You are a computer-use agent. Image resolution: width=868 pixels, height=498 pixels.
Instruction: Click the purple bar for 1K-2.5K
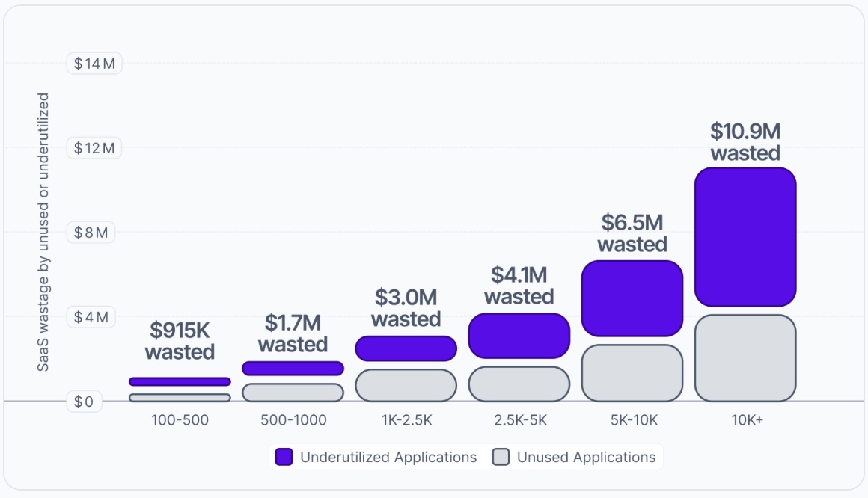[406, 348]
